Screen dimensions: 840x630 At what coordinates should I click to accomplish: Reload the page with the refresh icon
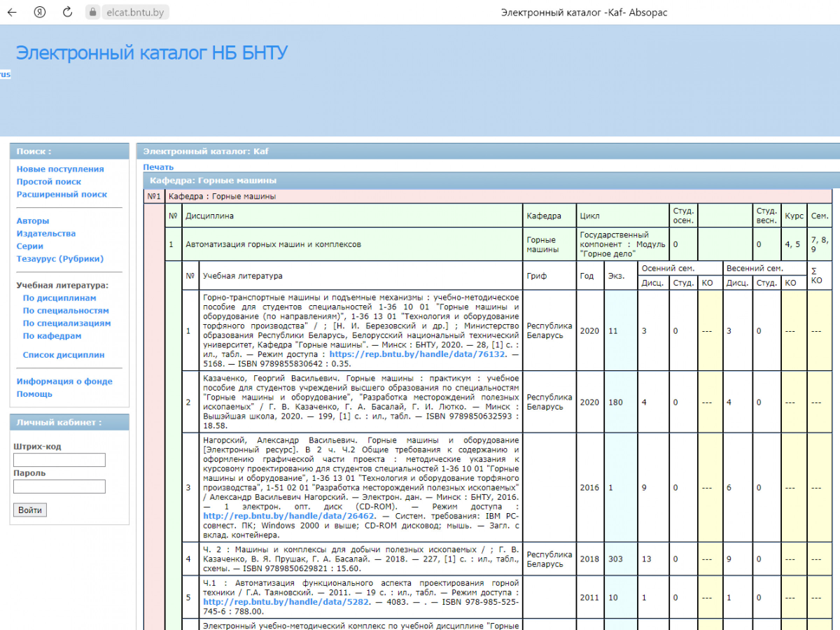click(68, 12)
